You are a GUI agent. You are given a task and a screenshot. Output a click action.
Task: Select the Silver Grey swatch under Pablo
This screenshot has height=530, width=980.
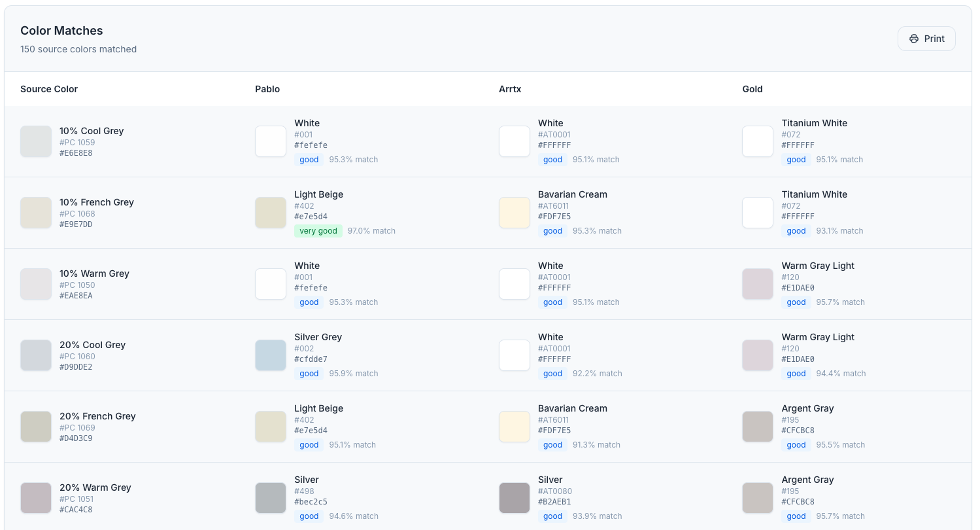tap(270, 355)
